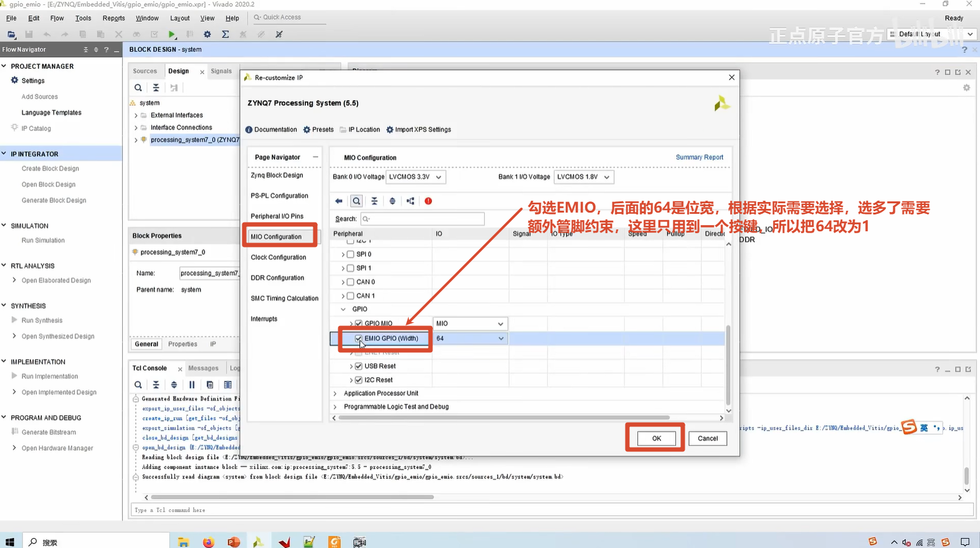Uncheck the USB Reset checkbox
980x548 pixels.
(x=359, y=366)
